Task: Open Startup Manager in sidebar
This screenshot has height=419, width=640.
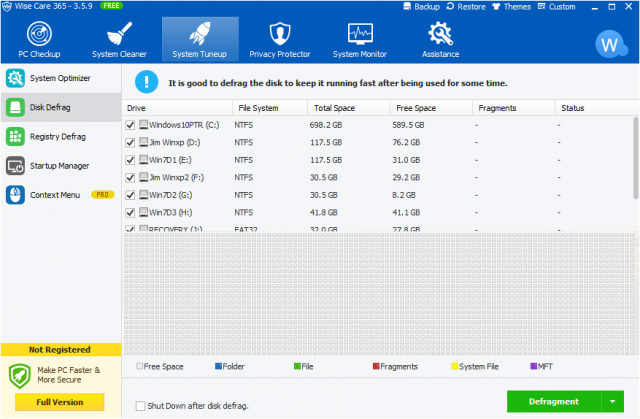Action: (x=61, y=166)
